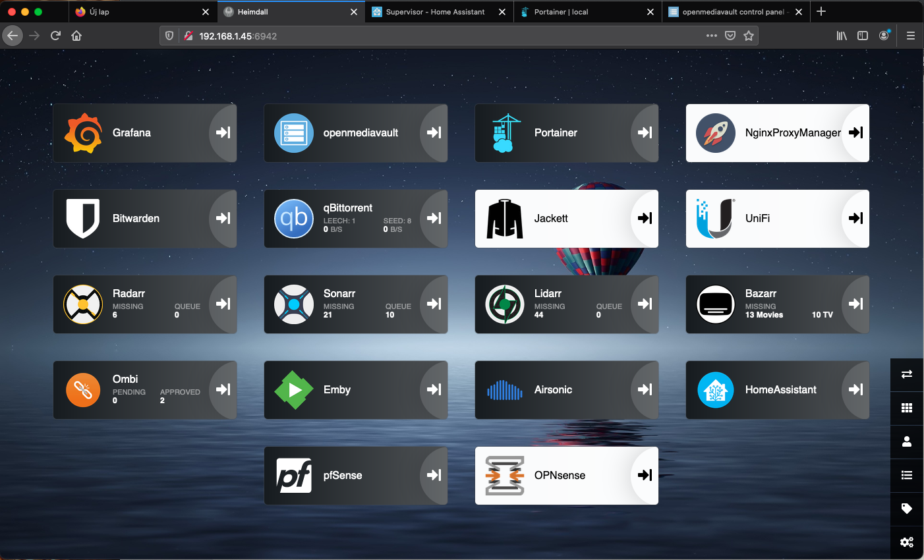Click the Bitwarden shield icon

(83, 219)
